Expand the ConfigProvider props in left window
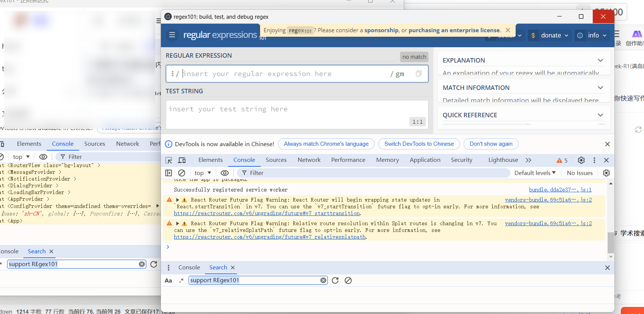Image resolution: width=644 pixels, height=314 pixels. point(158,206)
